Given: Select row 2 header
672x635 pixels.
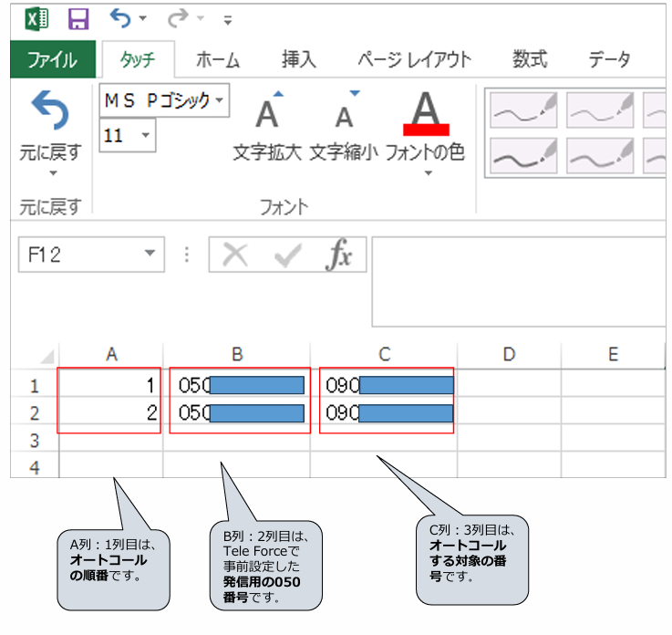Looking at the screenshot, I should pos(35,412).
